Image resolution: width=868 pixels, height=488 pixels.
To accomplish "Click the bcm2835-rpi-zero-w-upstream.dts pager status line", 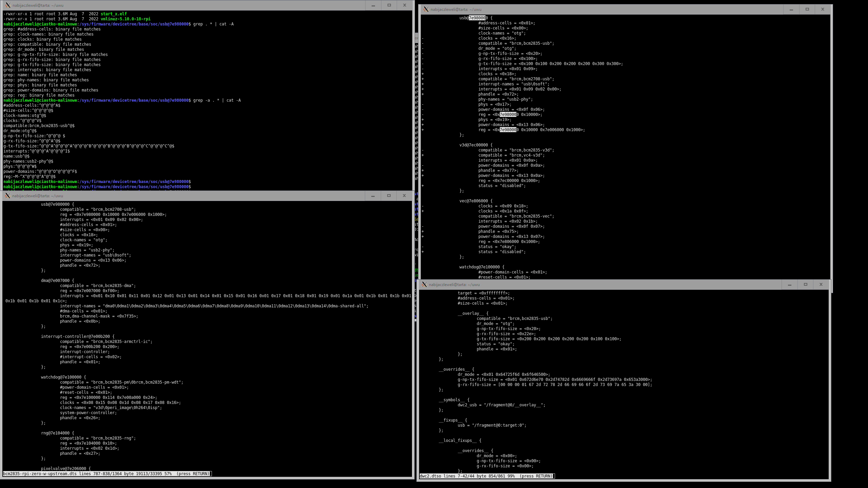I will click(107, 474).
